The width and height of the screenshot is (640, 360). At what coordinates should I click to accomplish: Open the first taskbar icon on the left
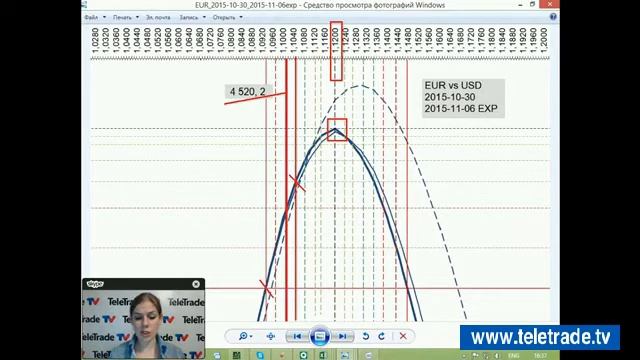[x=217, y=356]
